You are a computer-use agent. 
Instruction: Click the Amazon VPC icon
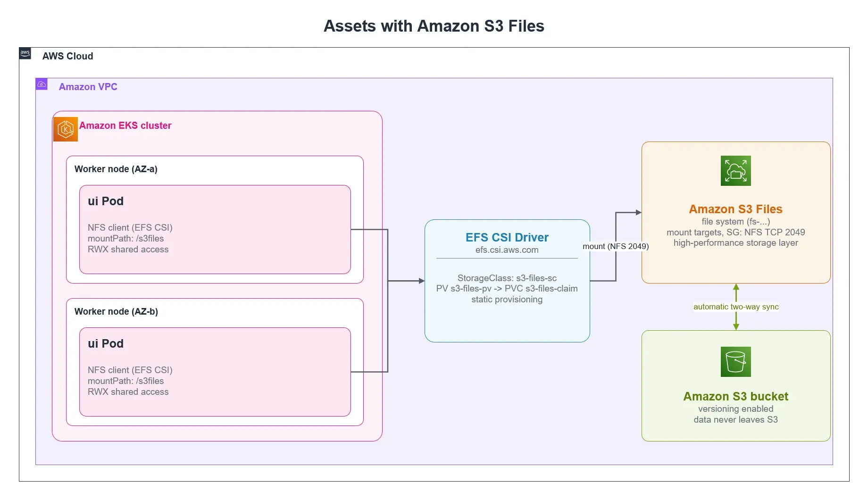(x=42, y=84)
